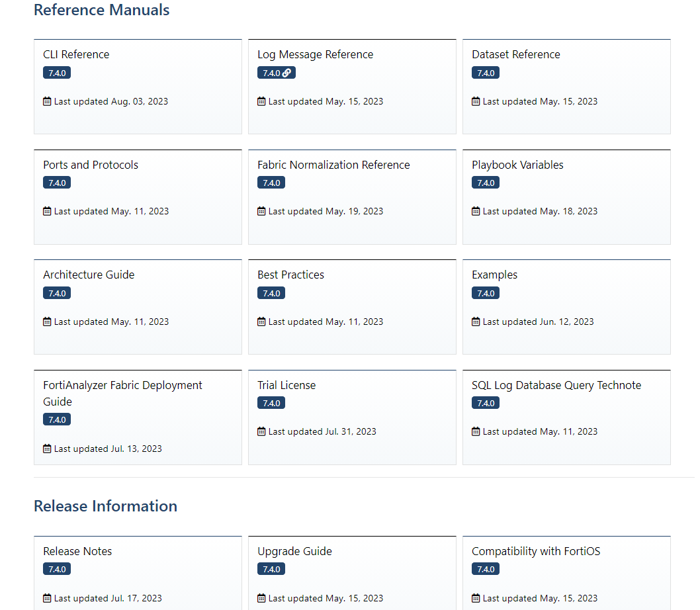The image size is (700, 610).
Task: Select 7.4.0 badge under Trial License
Action: [271, 403]
